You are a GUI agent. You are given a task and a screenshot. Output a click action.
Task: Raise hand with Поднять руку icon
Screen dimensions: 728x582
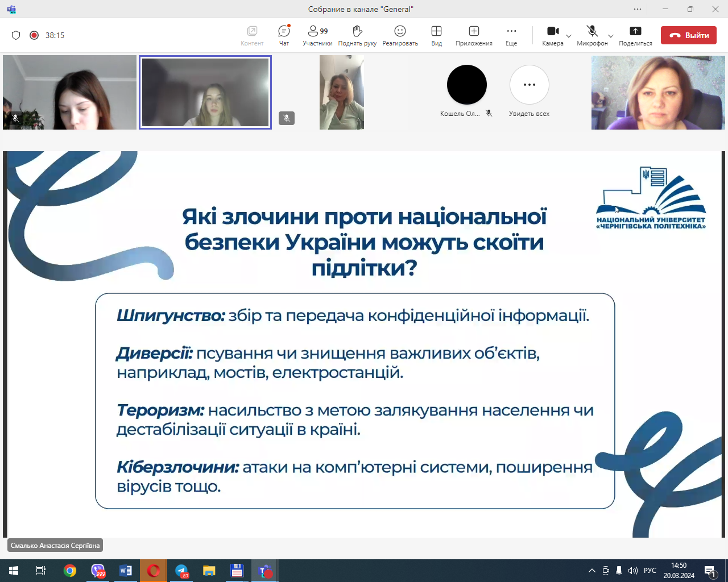(x=357, y=35)
